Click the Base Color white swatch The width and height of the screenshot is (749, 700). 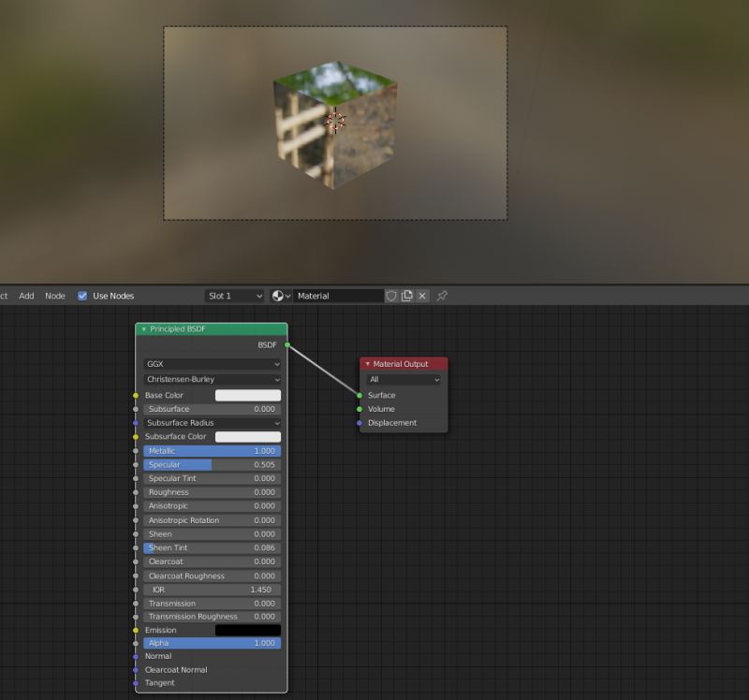(x=248, y=395)
